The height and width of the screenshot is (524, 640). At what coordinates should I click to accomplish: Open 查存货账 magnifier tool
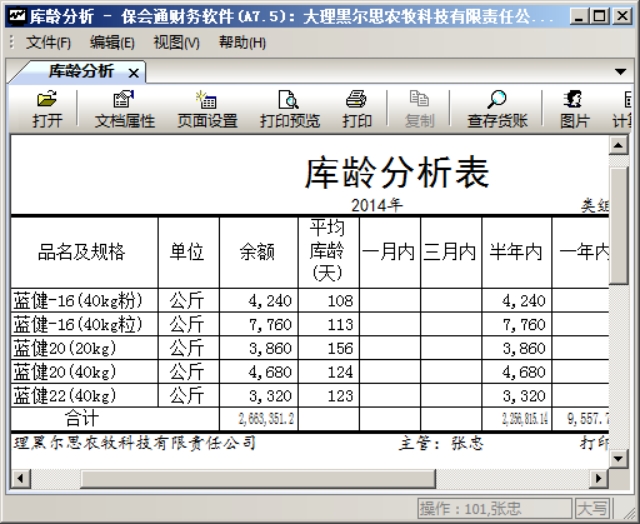pyautogui.click(x=497, y=109)
